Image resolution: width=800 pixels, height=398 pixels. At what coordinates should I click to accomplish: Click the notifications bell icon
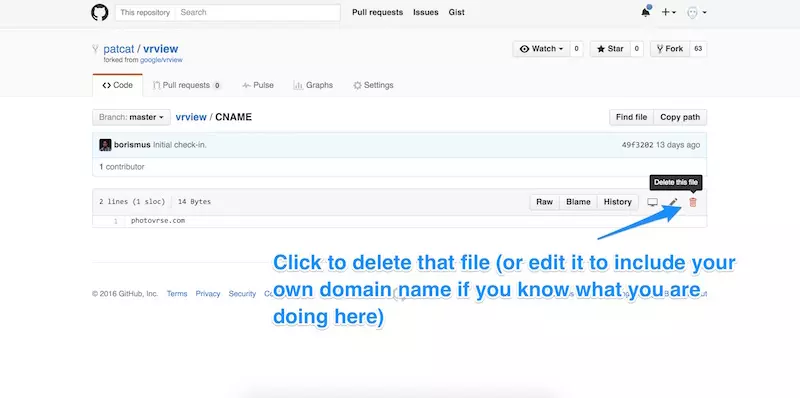pyautogui.click(x=646, y=12)
